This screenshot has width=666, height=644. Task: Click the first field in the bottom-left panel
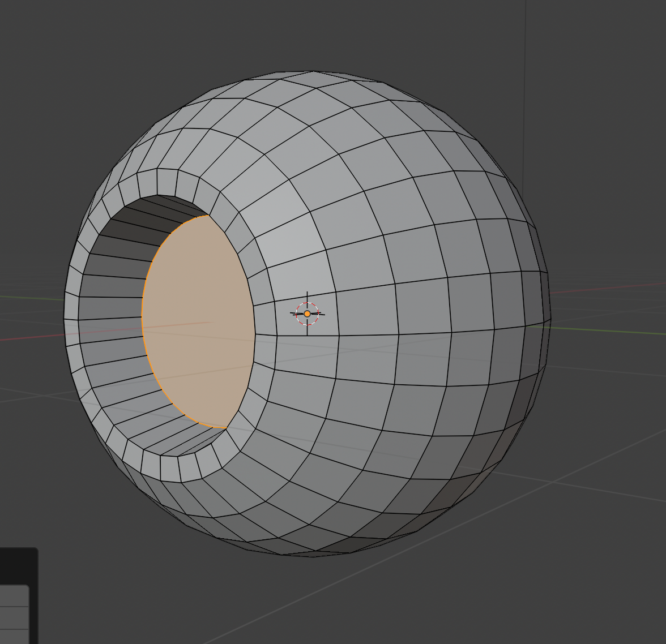[x=14, y=596]
